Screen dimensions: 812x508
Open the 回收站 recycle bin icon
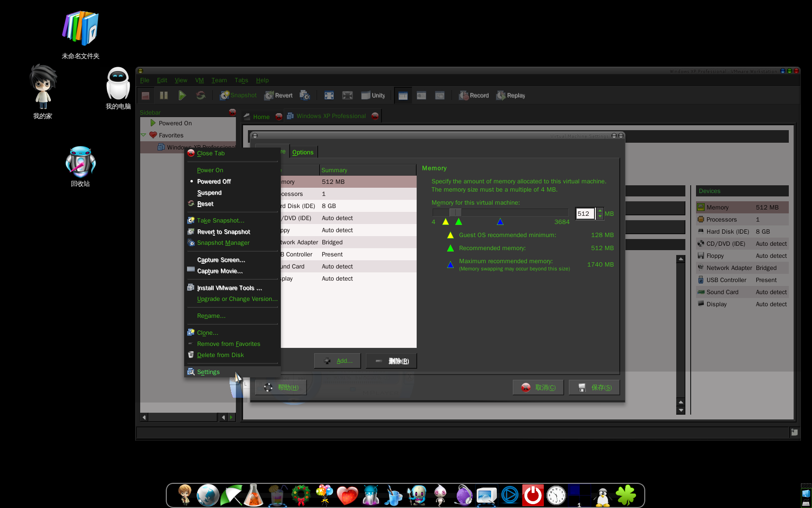(80, 166)
